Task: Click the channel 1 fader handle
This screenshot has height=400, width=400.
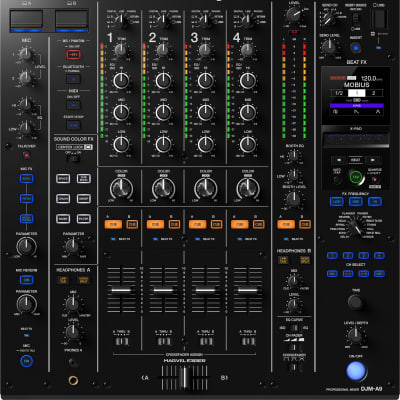Action: (121, 290)
